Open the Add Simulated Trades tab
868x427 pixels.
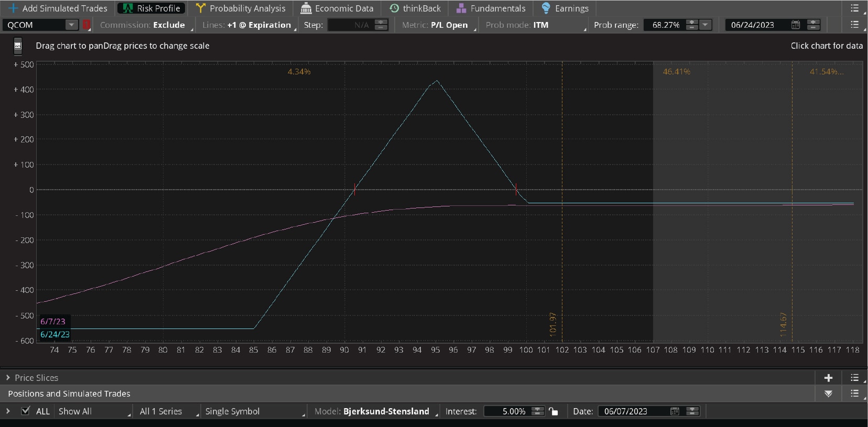(x=58, y=8)
